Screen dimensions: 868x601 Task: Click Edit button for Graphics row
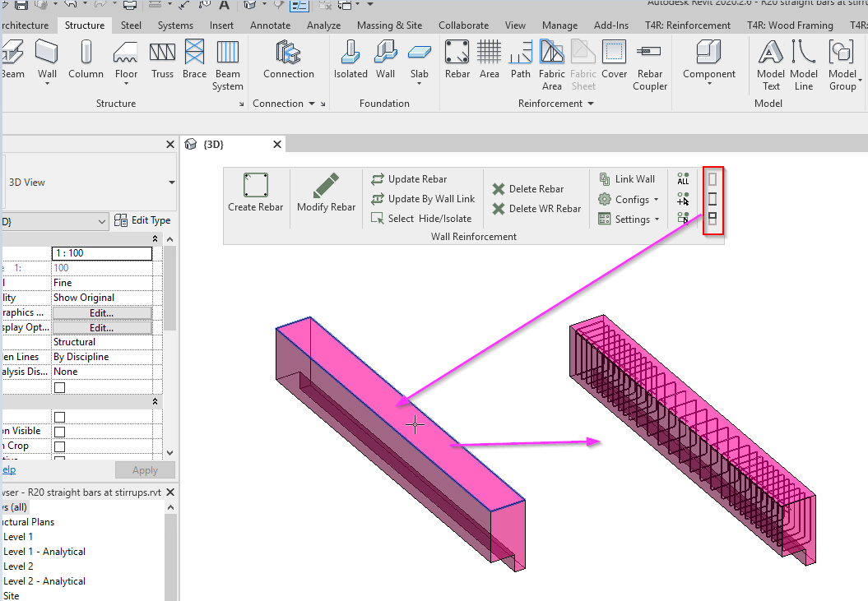point(102,312)
